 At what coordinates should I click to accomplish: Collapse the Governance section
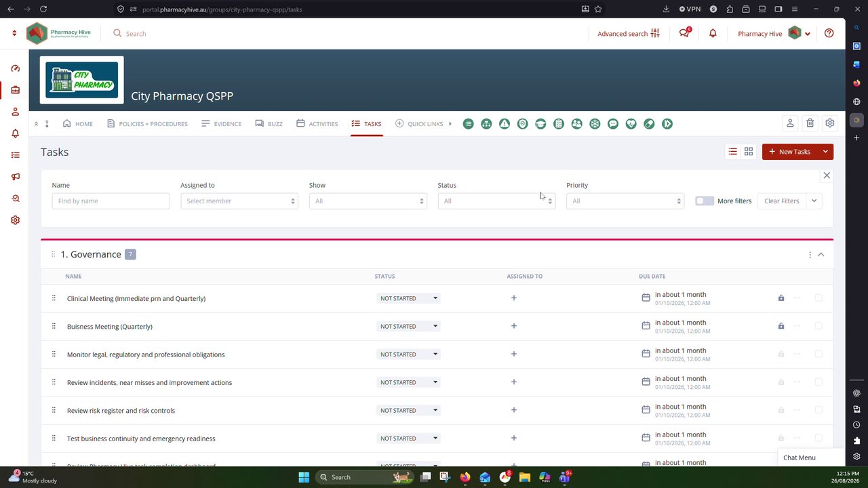pyautogui.click(x=821, y=254)
